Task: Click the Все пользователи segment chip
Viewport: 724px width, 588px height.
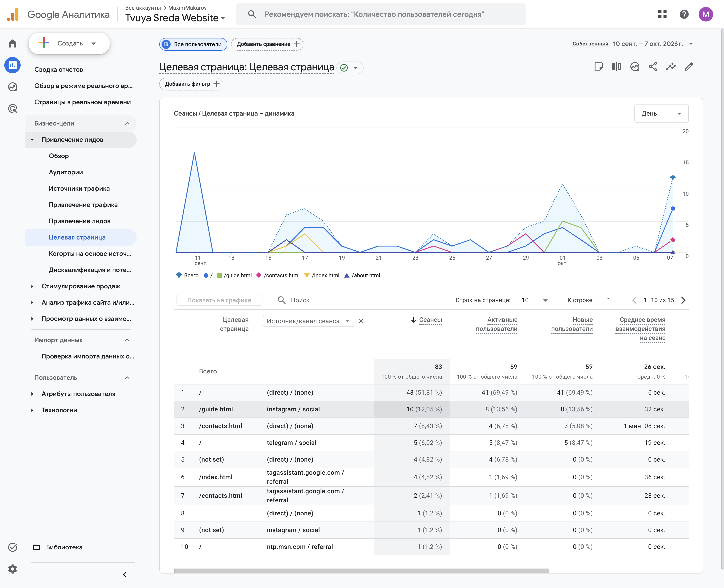Action: point(193,44)
